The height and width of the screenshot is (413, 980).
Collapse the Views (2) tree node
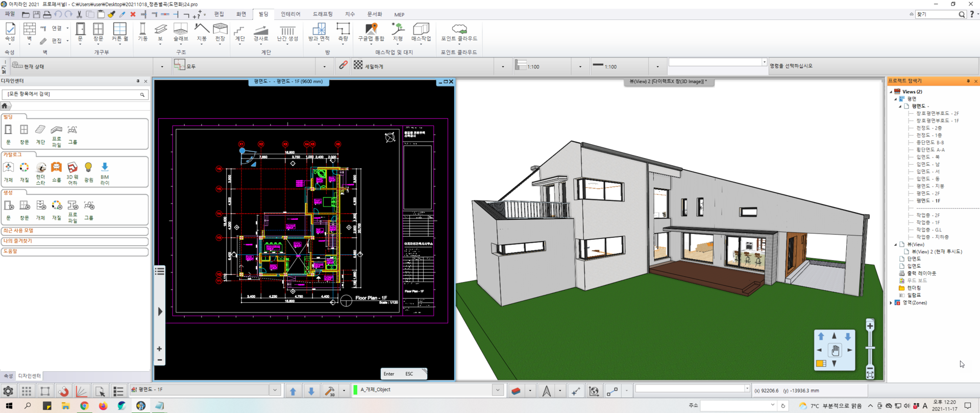coord(891,92)
